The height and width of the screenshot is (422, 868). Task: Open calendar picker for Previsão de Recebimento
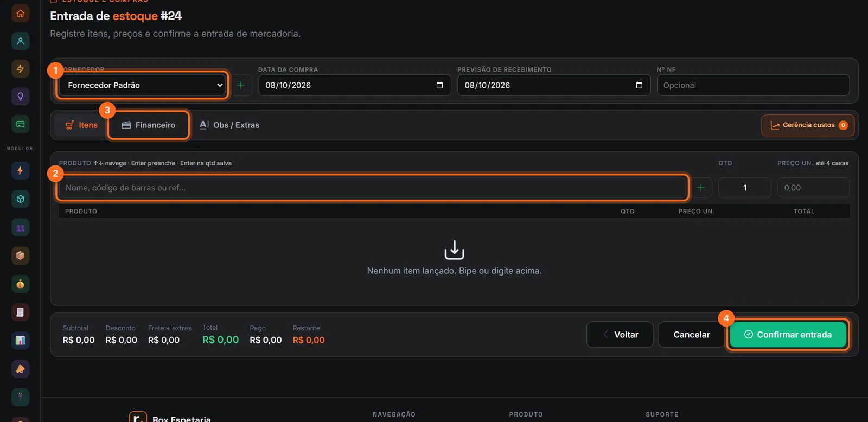[x=639, y=85]
